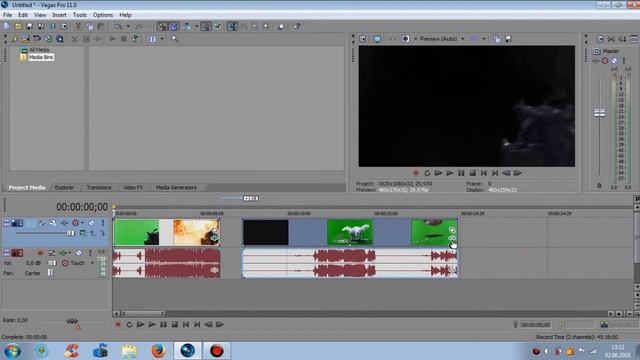The height and width of the screenshot is (360, 640).
Task: Select Media Bins in the tree
Action: pyautogui.click(x=40, y=57)
